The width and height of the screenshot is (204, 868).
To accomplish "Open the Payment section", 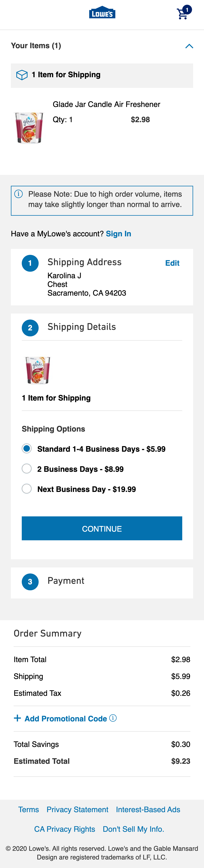I will point(66,581).
